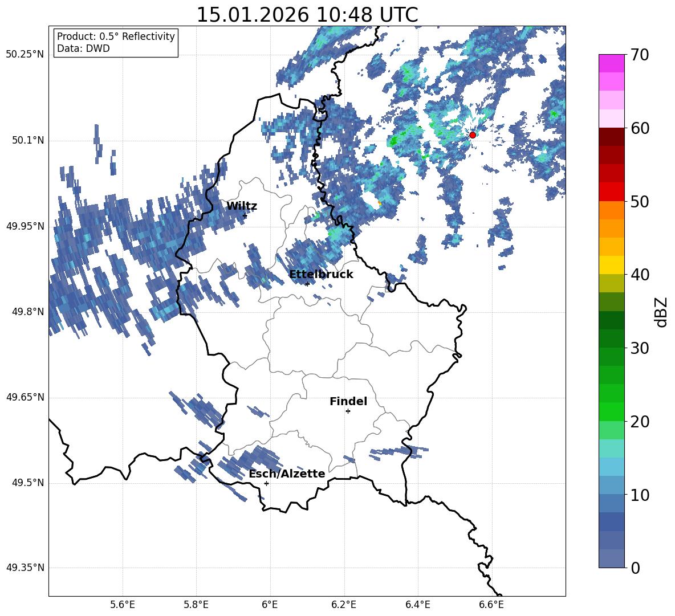Screen dimensions: 675x616
Task: Click the 49.8°N latitude label
Action: (x=28, y=312)
